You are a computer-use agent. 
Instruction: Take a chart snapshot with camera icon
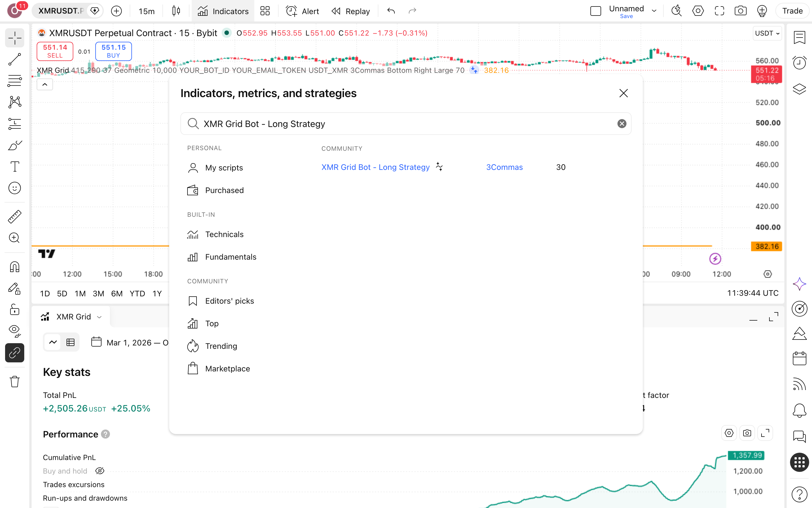pos(741,11)
